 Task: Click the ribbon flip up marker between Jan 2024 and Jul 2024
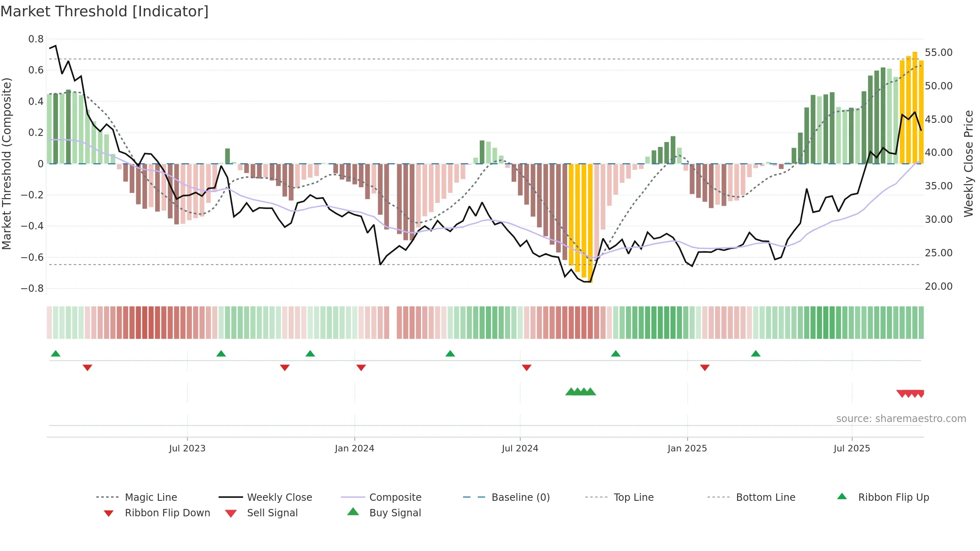click(x=450, y=353)
